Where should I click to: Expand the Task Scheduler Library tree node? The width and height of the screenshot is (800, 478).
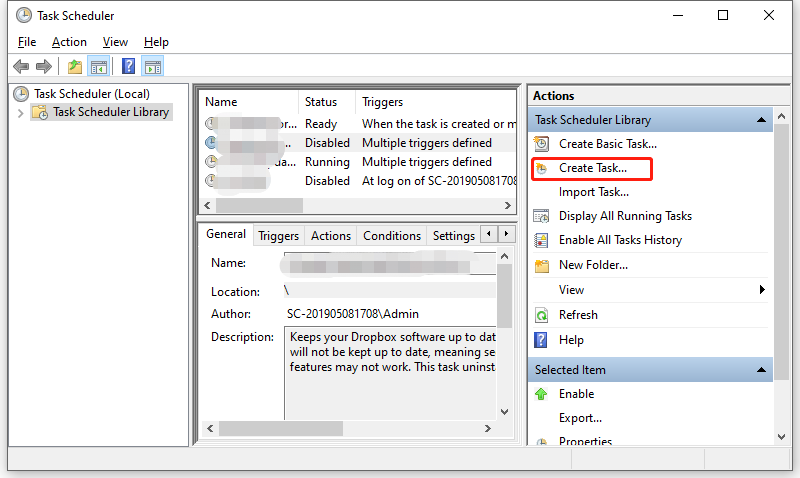tap(20, 113)
